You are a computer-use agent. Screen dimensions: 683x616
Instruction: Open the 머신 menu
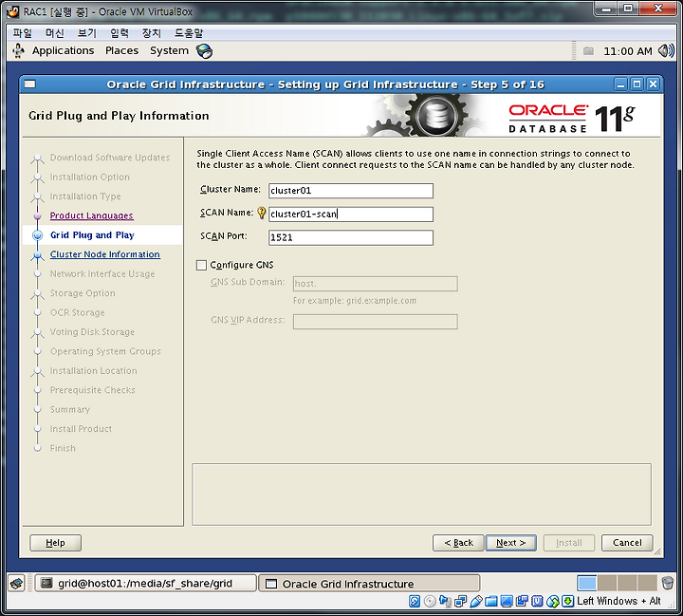coord(55,33)
